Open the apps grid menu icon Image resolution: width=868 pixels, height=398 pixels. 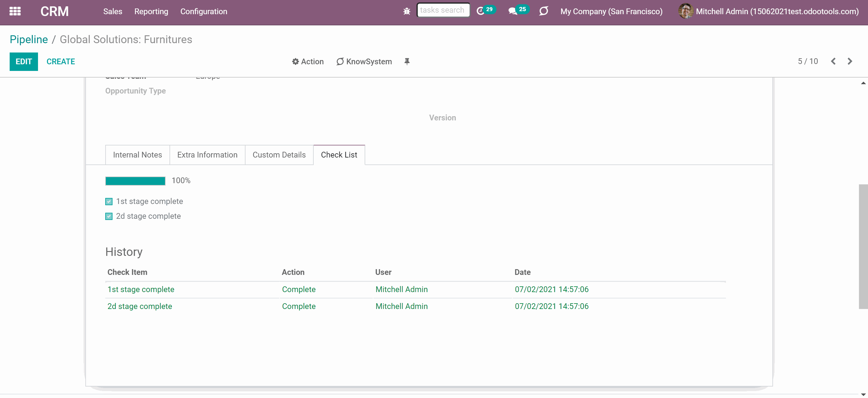point(15,11)
